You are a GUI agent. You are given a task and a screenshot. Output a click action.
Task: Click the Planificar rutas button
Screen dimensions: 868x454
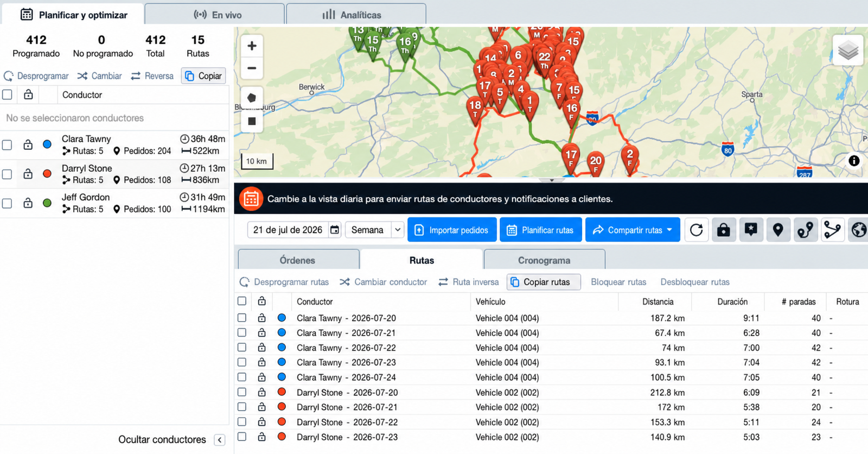pos(541,230)
